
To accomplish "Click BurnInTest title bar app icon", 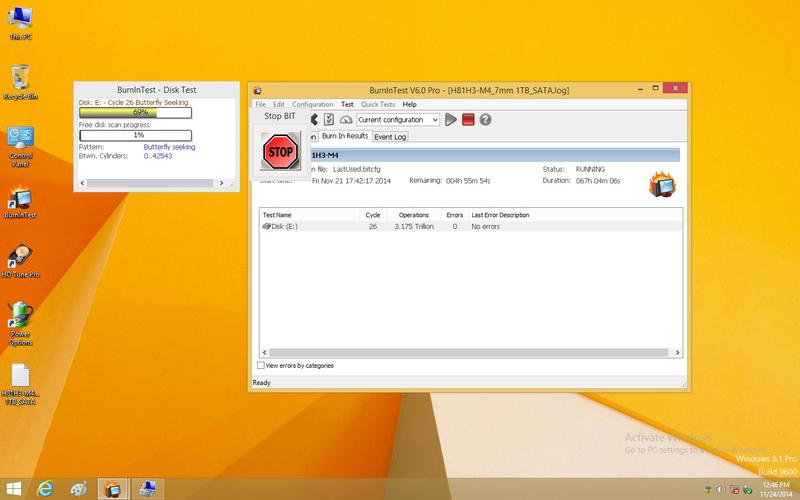I will coord(258,90).
